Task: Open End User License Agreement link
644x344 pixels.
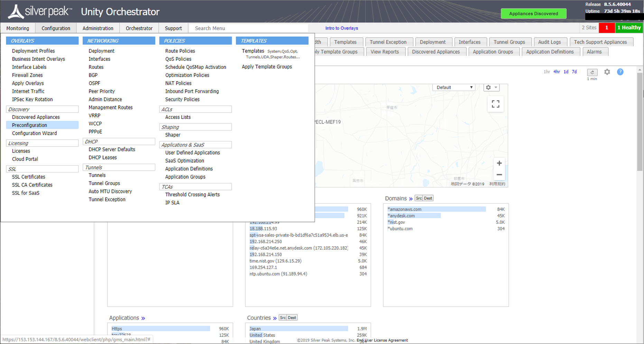Action: [x=382, y=340]
